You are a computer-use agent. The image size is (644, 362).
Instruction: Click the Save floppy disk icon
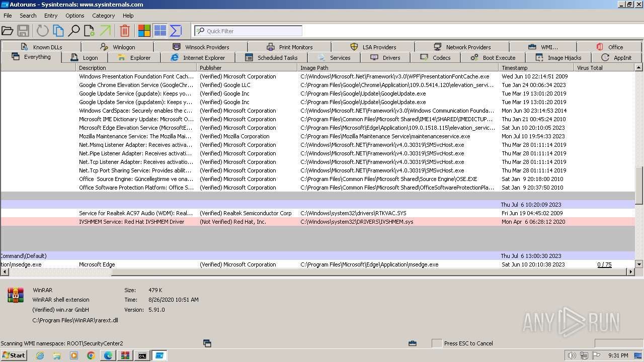click(x=23, y=31)
